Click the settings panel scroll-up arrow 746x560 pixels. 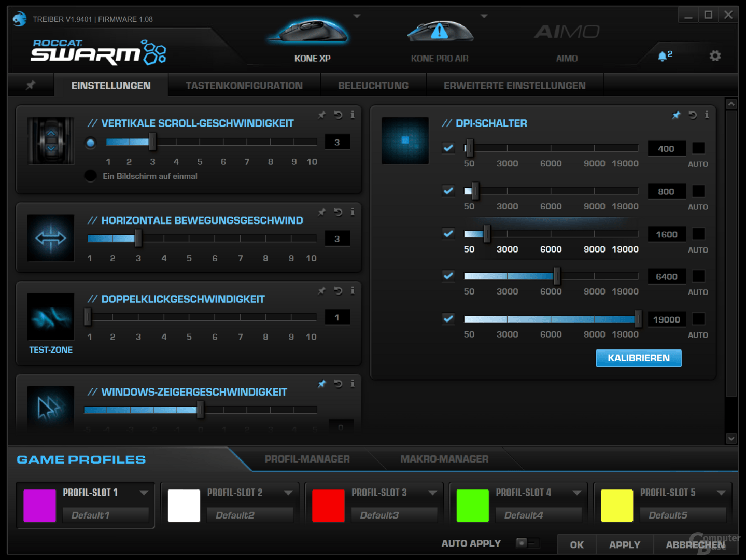(731, 104)
